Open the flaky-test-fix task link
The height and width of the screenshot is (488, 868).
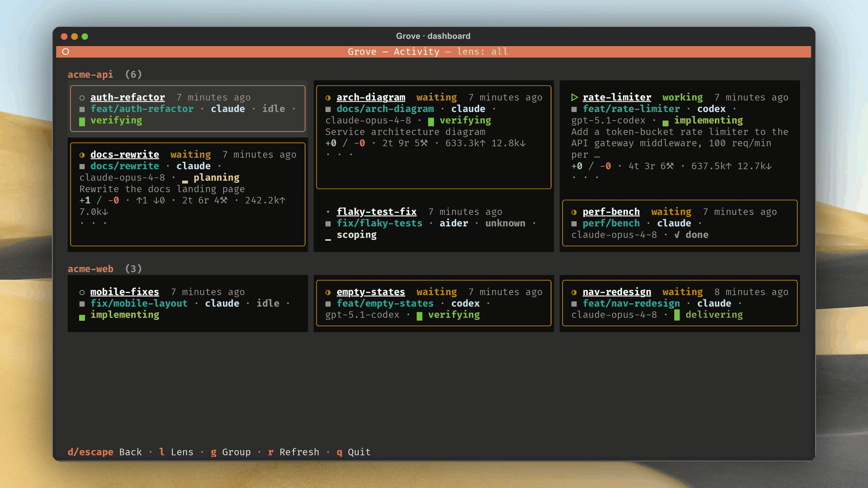(377, 212)
